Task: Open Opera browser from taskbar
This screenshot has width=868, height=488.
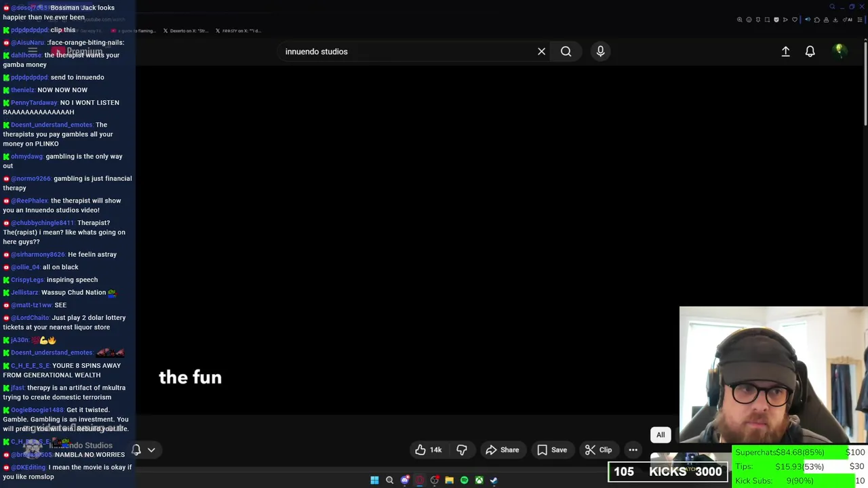Action: pyautogui.click(x=420, y=480)
